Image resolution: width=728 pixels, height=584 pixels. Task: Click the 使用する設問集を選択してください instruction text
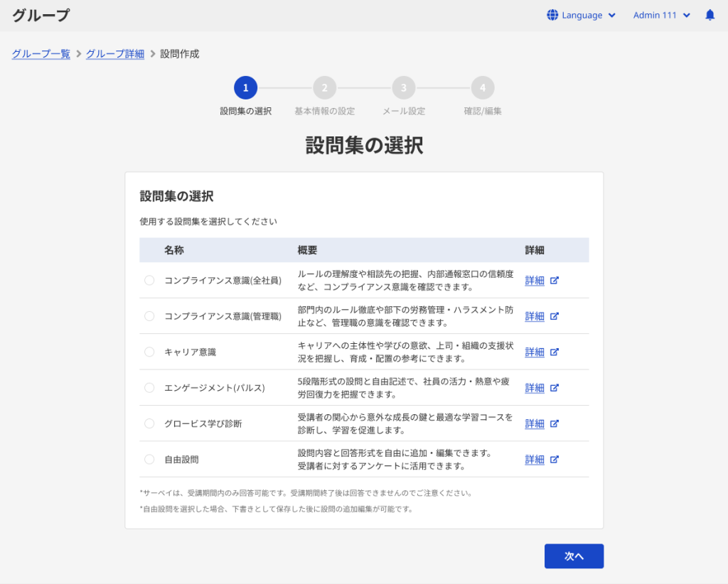point(208,221)
